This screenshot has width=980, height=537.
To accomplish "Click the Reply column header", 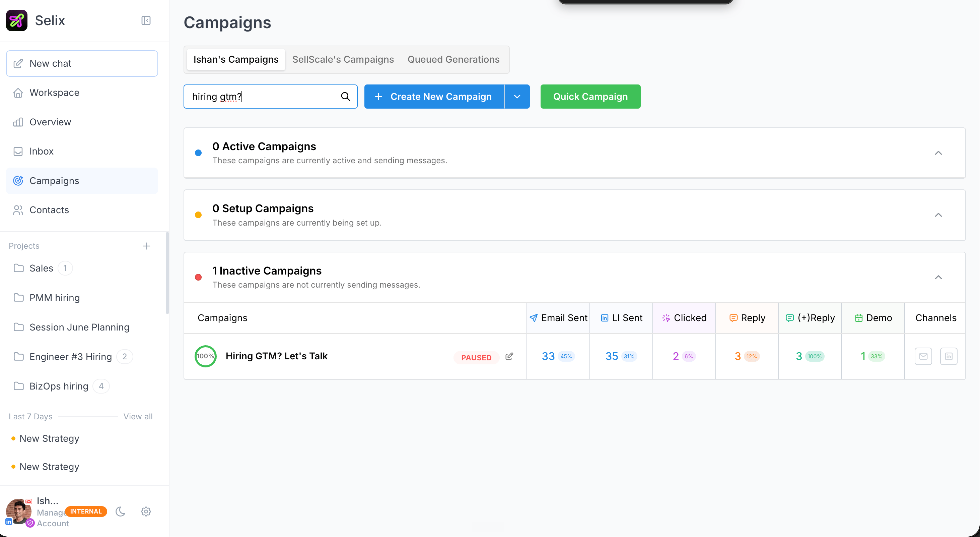I will click(747, 318).
